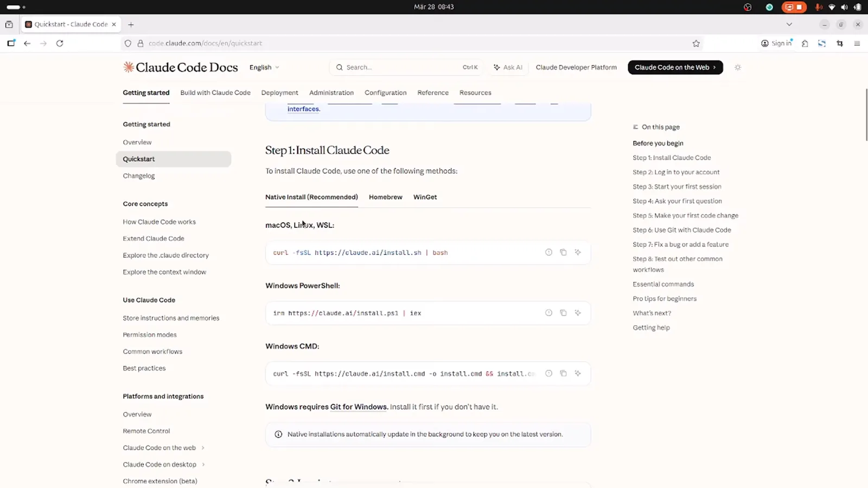Open the Build with Claude Code nav tab

click(215, 93)
